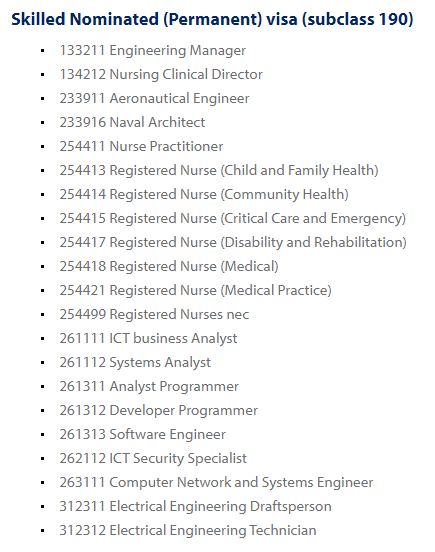
Task: Select 312312 Electrical Engineering Technician entry
Action: pos(188,531)
